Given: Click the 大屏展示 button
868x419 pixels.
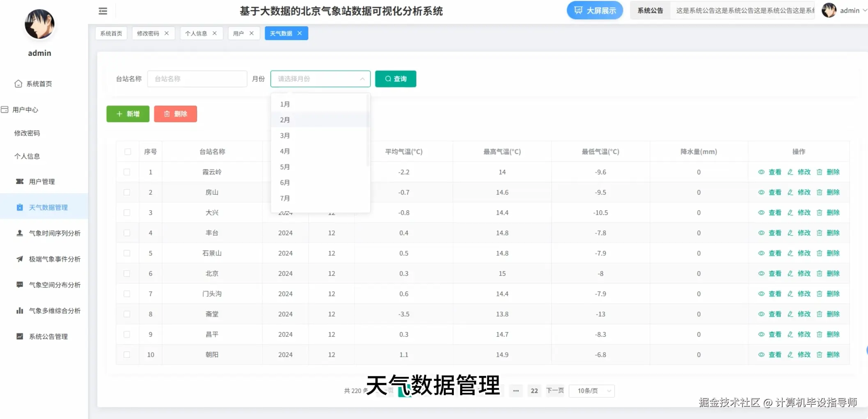Looking at the screenshot, I should click(x=594, y=10).
